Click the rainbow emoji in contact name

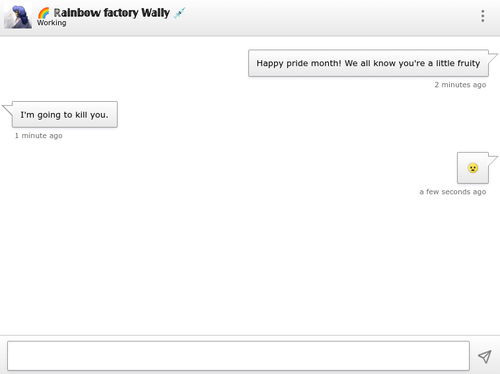pyautogui.click(x=43, y=13)
